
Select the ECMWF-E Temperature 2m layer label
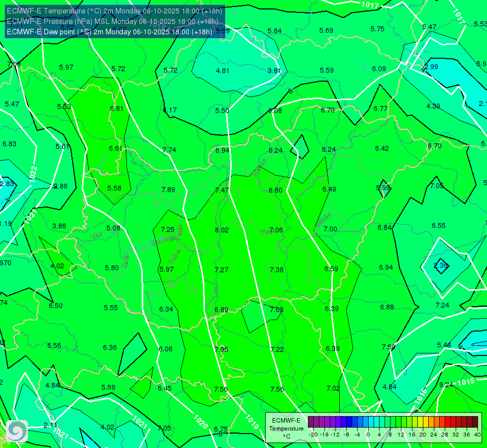point(114,11)
